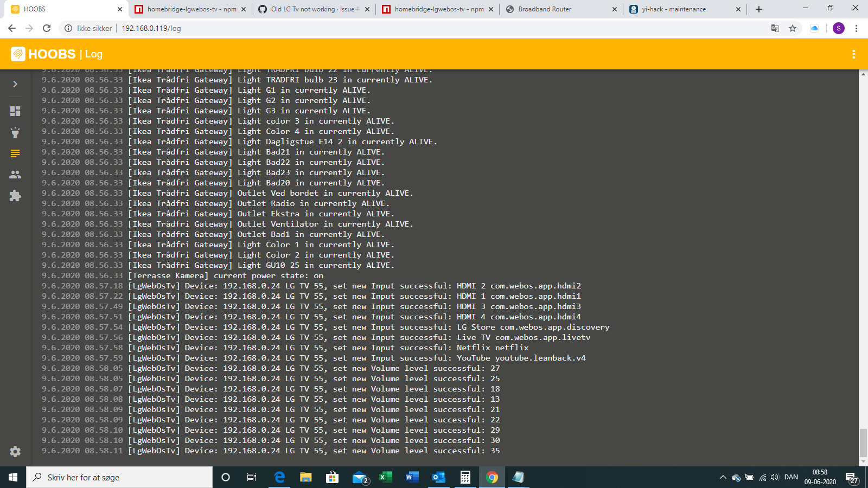Screen dimensions: 868x488
Task: Adjust volume via the speaker tray icon
Action: pos(775,478)
